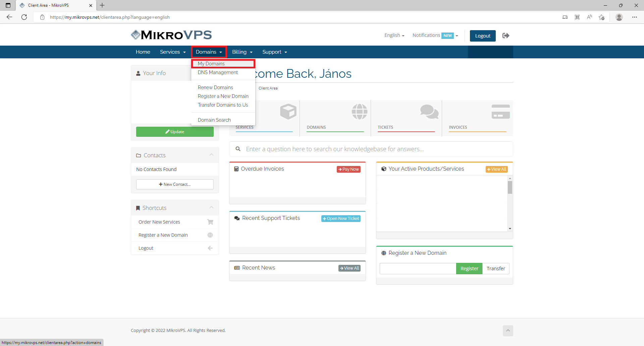This screenshot has height=346, width=644.
Task: Click the domain name input field
Action: click(x=418, y=269)
